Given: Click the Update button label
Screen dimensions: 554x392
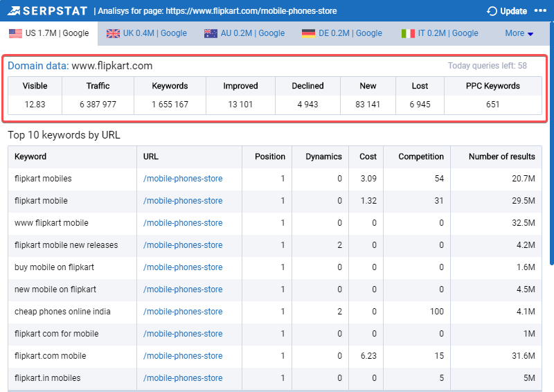Looking at the screenshot, I should pos(513,11).
